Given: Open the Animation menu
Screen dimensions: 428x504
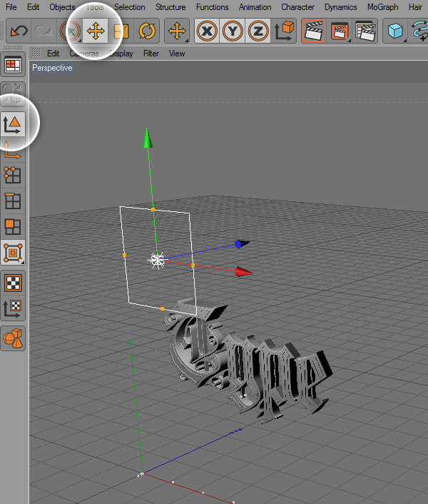Looking at the screenshot, I should click(255, 7).
